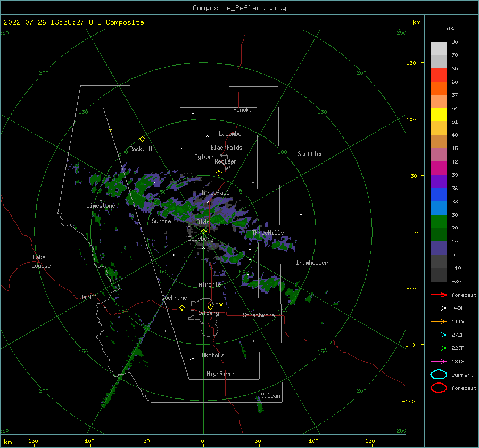Click the Calgary city label
The width and height of the screenshot is (479, 448).
208,313
